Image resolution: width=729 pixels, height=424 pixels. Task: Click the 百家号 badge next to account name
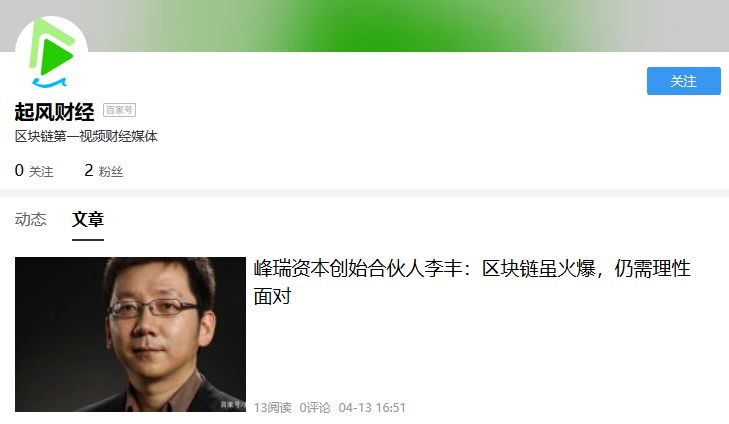coord(119,110)
